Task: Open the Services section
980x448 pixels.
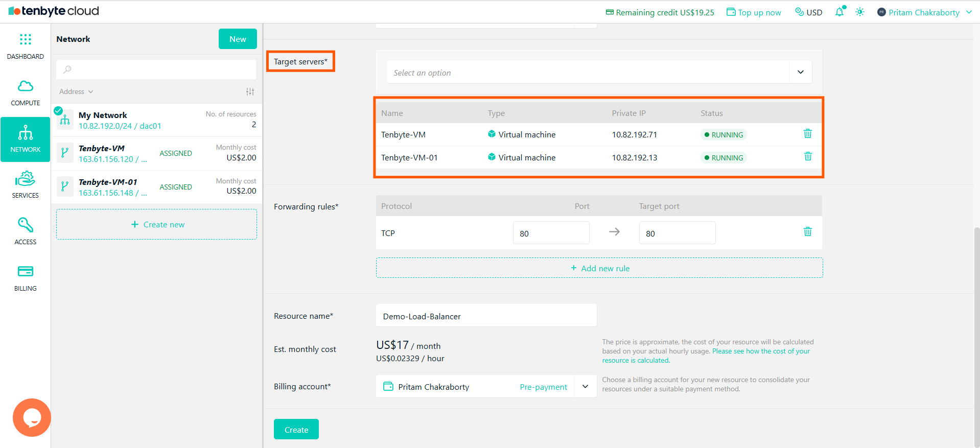Action: [x=25, y=185]
